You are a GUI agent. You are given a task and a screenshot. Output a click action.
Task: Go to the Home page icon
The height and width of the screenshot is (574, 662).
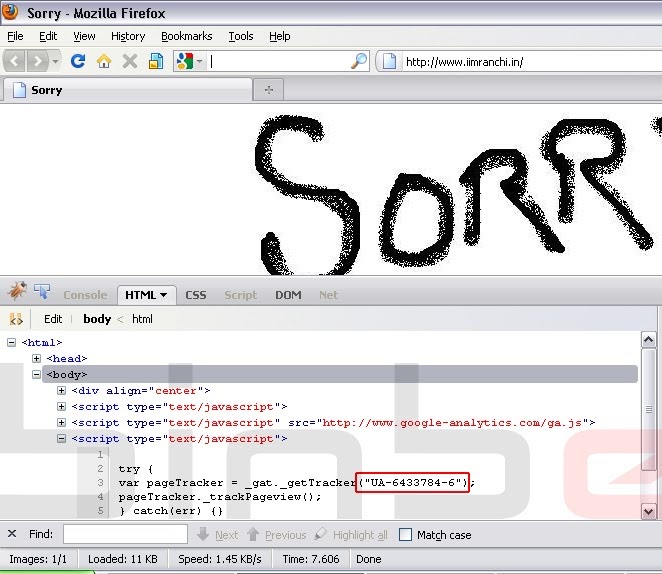(104, 62)
